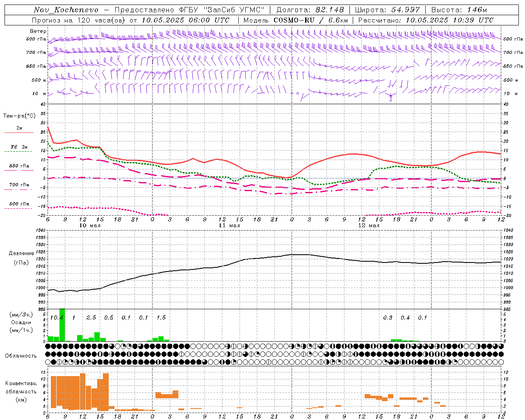Click the Давление pressure panel label
The height and width of the screenshot is (420, 525).
[x=21, y=253]
